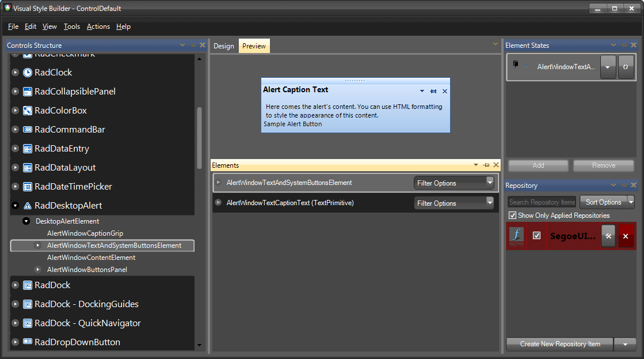Click the edit expression icon in Element States

pyautogui.click(x=626, y=67)
